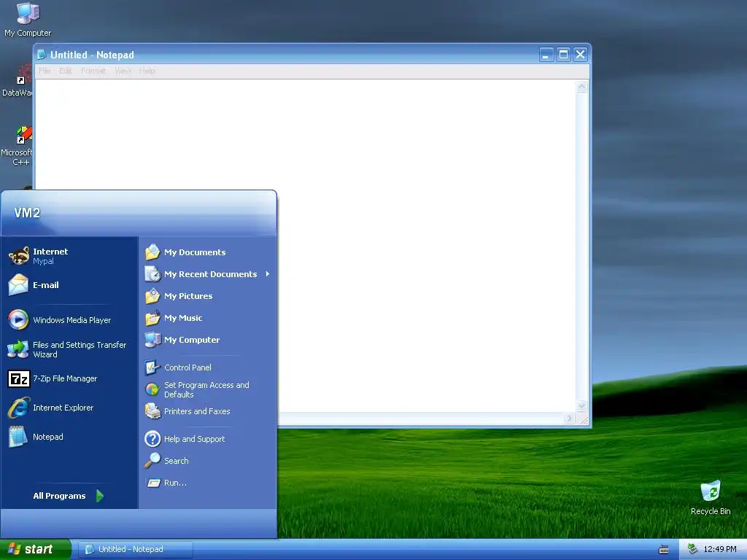
Task: Open Mypal Internet browser icon
Action: [19, 256]
